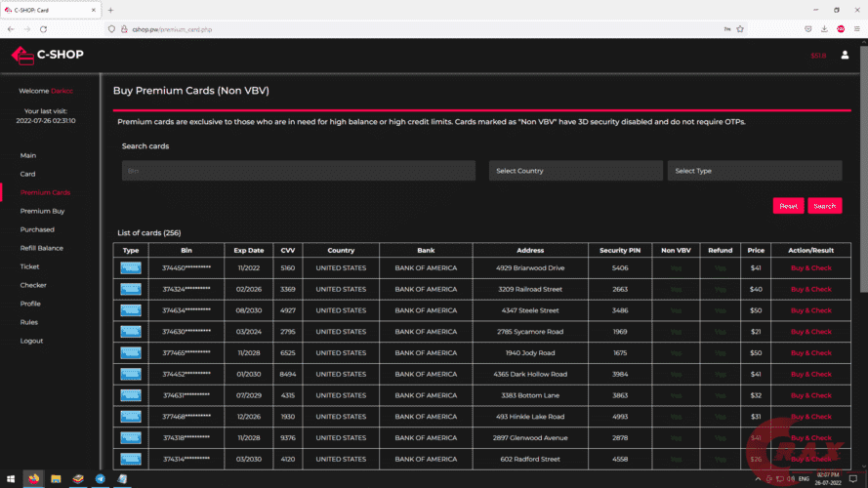Click the Reset button

pyautogui.click(x=788, y=206)
